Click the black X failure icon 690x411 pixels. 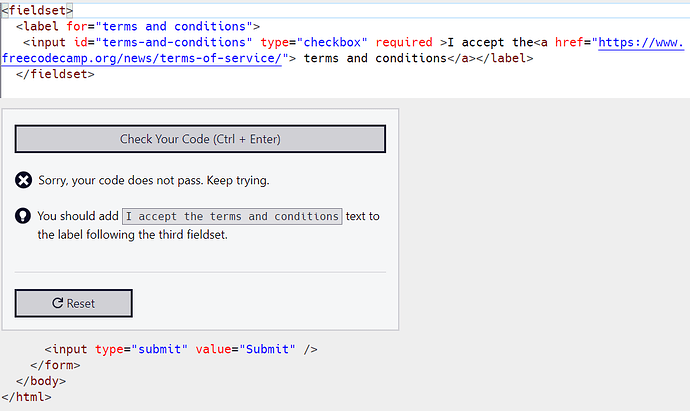tap(23, 180)
